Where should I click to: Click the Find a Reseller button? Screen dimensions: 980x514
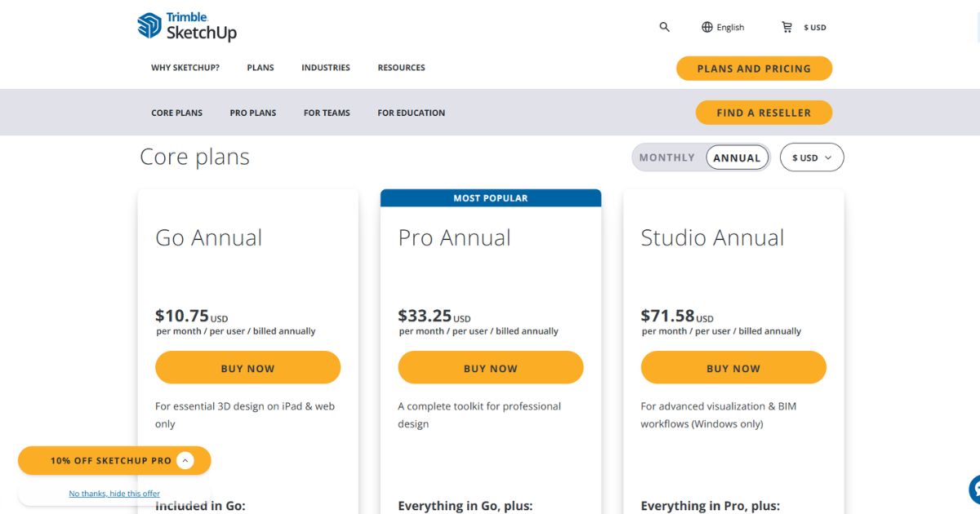pyautogui.click(x=764, y=113)
